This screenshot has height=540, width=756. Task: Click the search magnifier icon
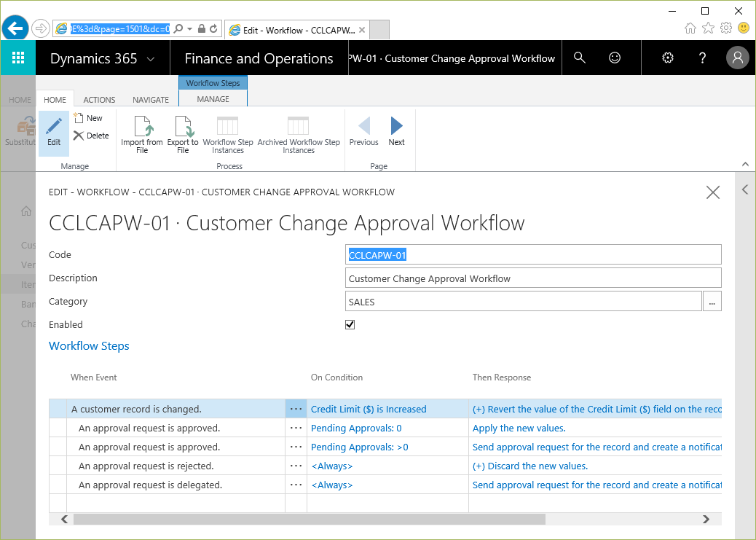580,58
